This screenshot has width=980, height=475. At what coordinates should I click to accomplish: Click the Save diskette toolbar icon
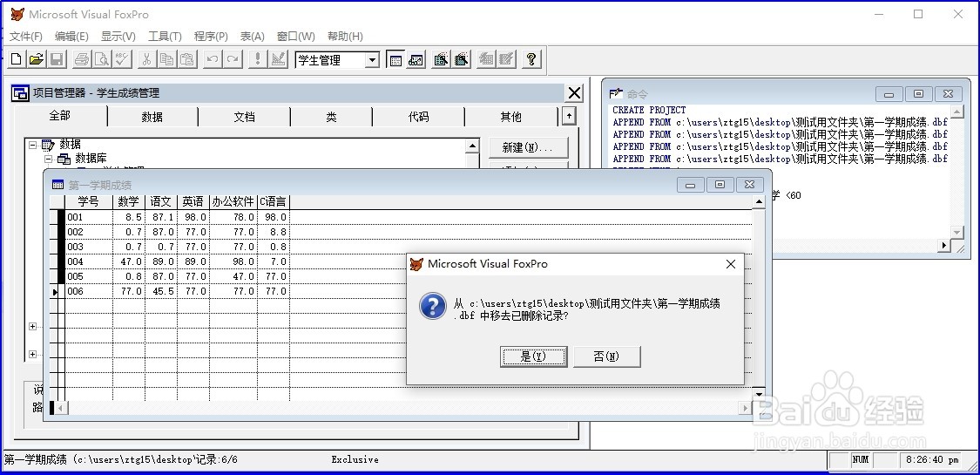[x=57, y=60]
